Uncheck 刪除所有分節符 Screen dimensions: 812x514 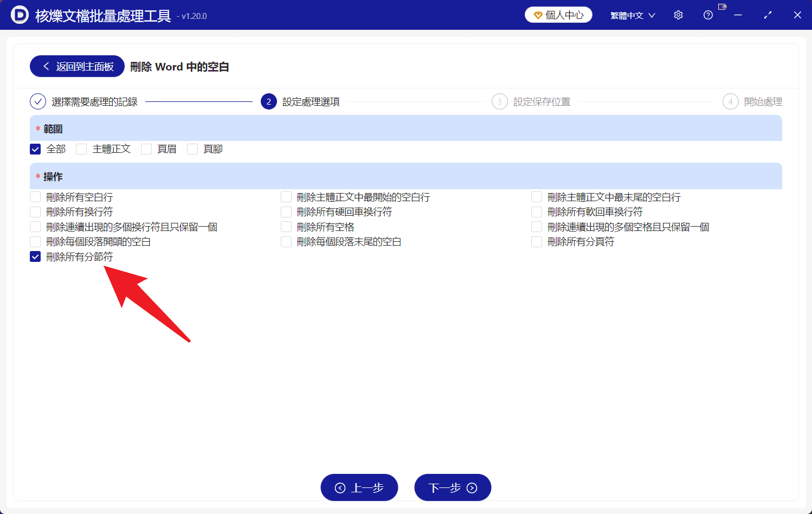click(x=35, y=256)
